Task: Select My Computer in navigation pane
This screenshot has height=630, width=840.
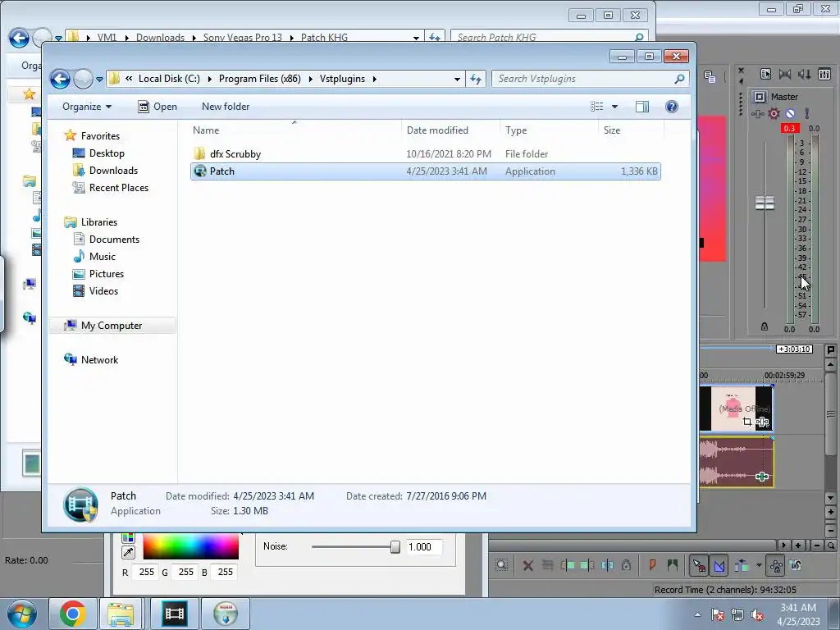Action: point(112,326)
